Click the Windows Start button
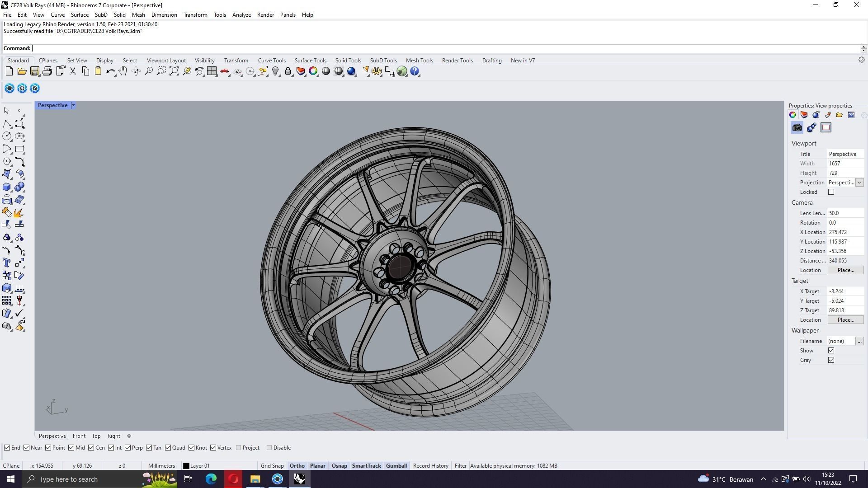Screen dimensions: 868x488 pyautogui.click(x=11, y=479)
